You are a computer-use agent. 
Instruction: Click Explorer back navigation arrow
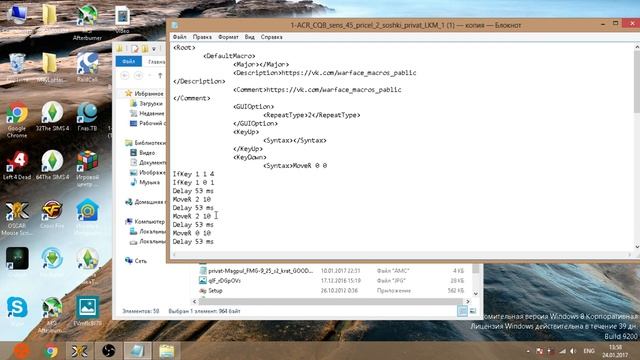[x=125, y=76]
